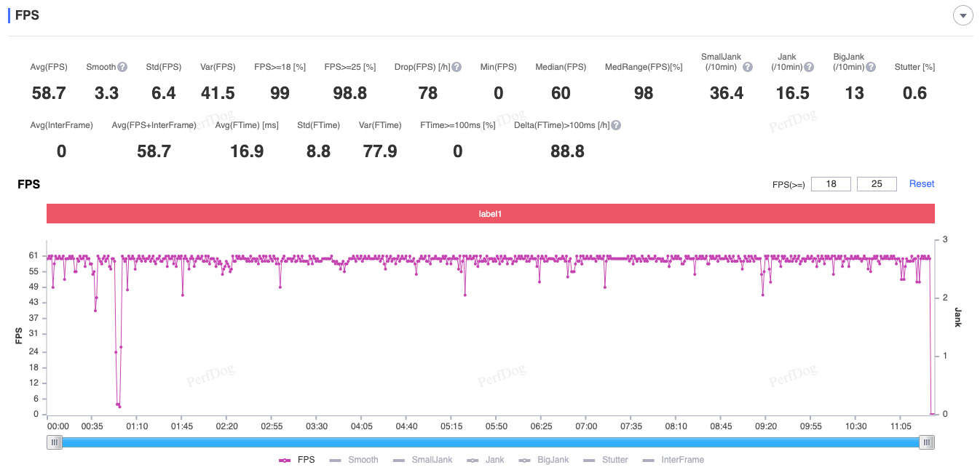Select the red label1 bar
This screenshot has width=980, height=470.
[x=490, y=214]
